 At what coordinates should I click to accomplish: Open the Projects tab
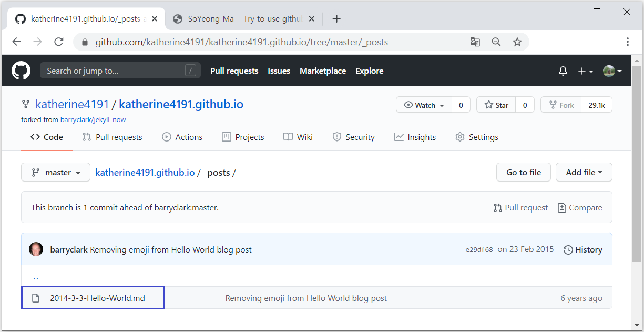243,137
